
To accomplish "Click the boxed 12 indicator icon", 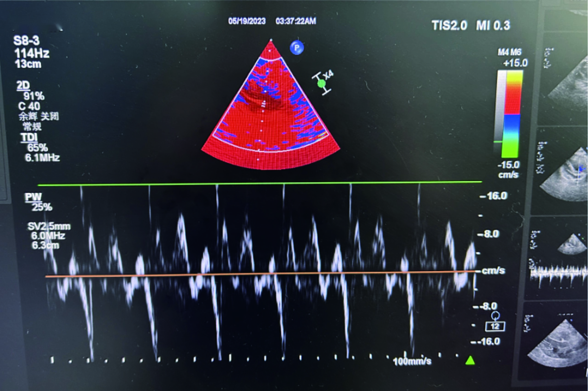I will [x=495, y=326].
